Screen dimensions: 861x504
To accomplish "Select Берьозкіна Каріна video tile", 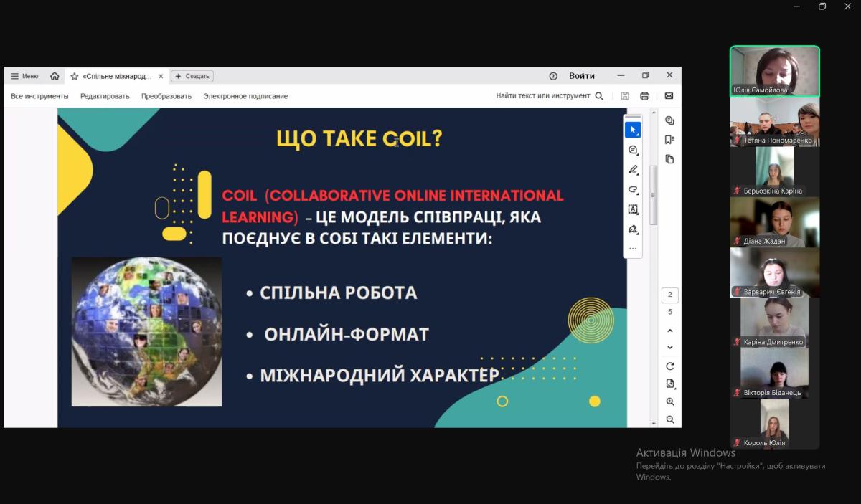I will (775, 172).
